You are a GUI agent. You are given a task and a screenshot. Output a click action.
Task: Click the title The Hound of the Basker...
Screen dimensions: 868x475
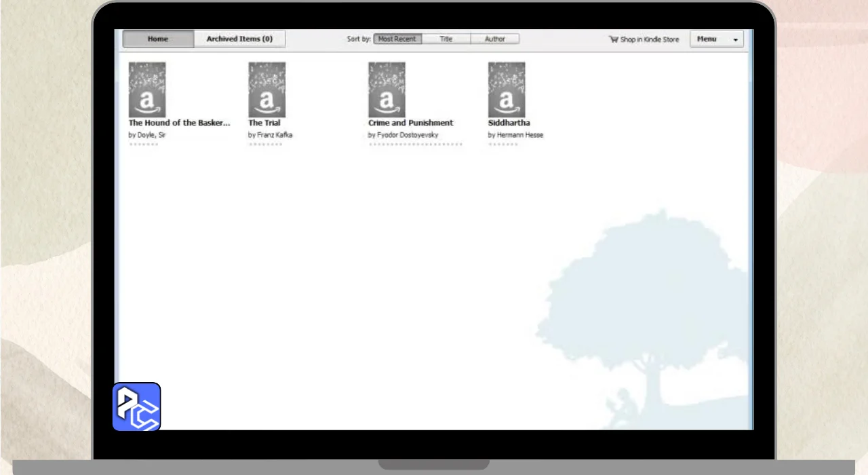180,123
